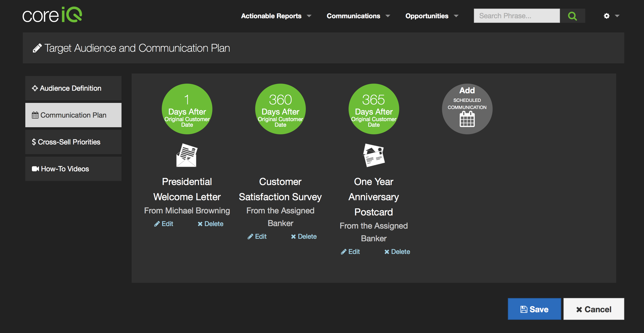Click the Add Scheduled Communication circle
Viewport: 644px width, 333px height.
pos(467,109)
